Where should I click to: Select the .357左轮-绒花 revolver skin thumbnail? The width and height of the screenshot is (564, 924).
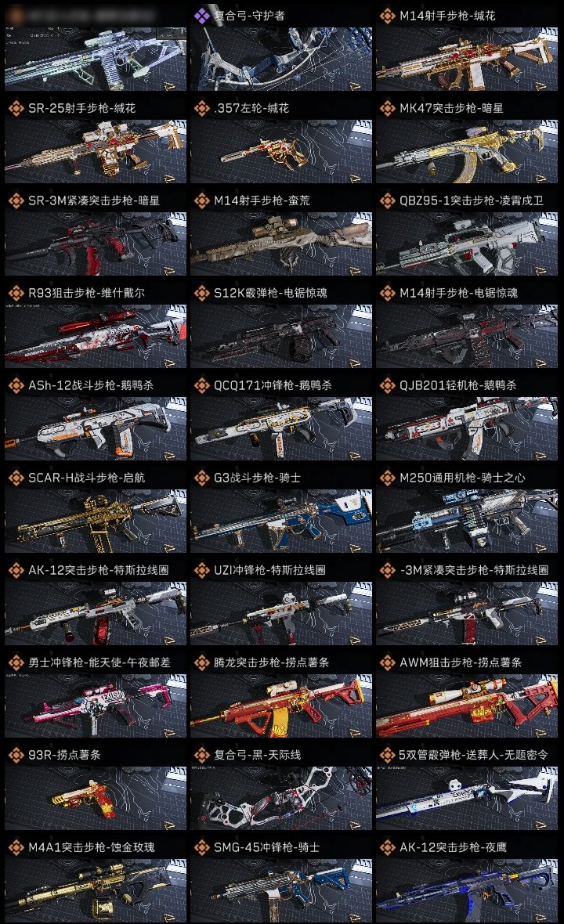click(x=281, y=151)
